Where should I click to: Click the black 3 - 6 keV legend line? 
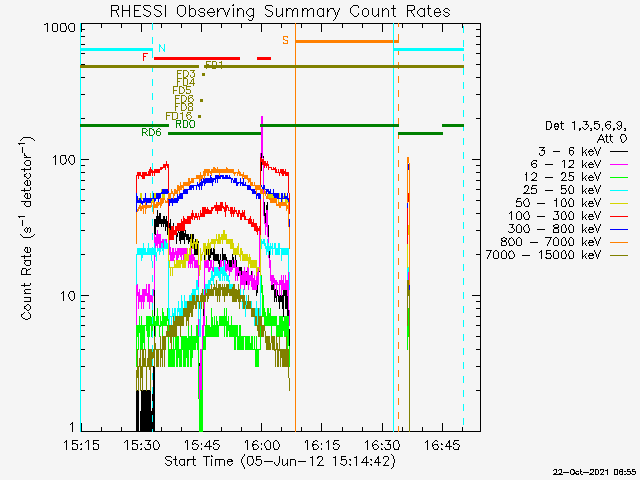coord(619,152)
